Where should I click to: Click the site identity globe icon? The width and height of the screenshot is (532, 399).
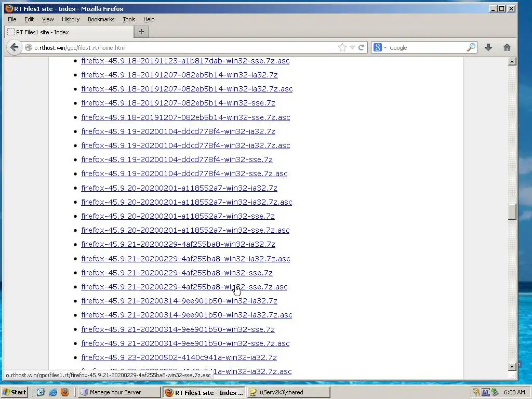[29, 47]
